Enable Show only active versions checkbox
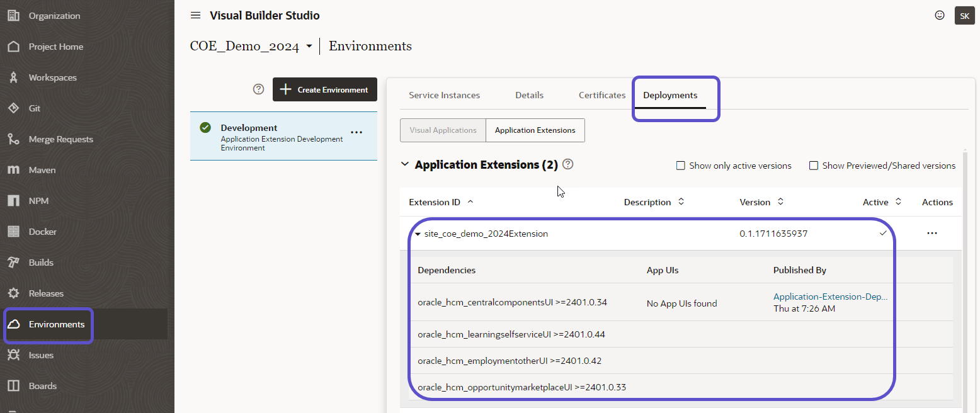The image size is (980, 413). (680, 166)
